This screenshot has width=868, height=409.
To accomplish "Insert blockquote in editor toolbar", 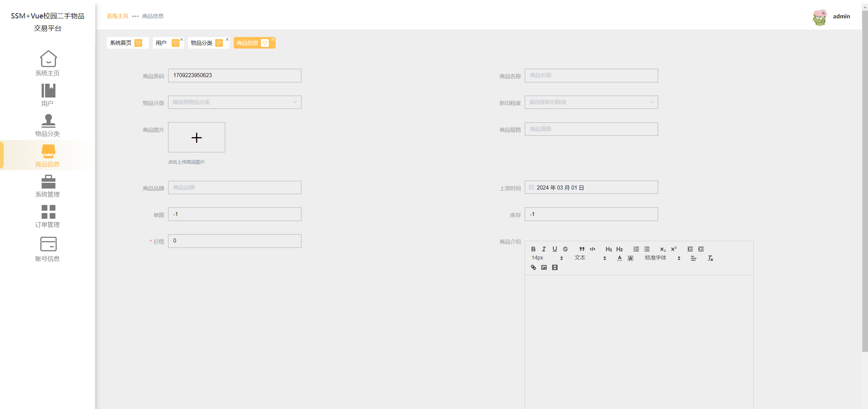I will point(582,249).
